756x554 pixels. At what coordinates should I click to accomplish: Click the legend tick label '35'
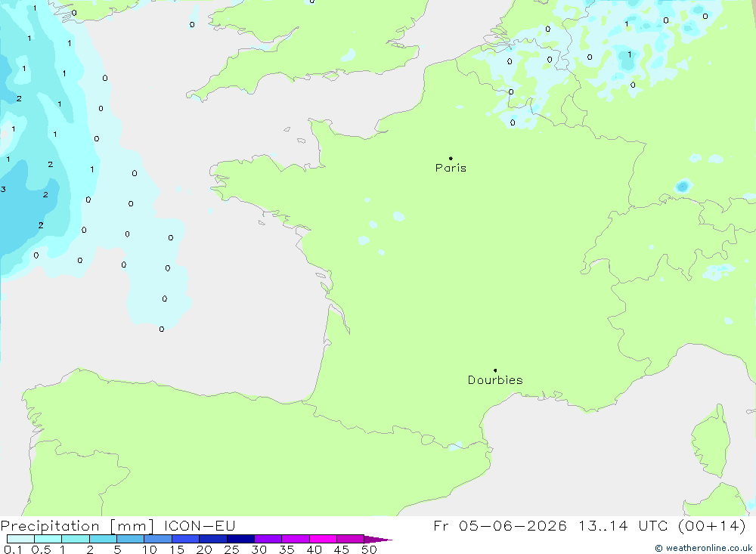pyautogui.click(x=287, y=549)
